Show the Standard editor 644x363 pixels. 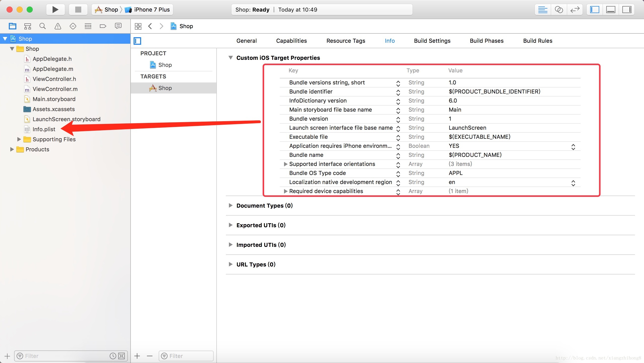[543, 10]
